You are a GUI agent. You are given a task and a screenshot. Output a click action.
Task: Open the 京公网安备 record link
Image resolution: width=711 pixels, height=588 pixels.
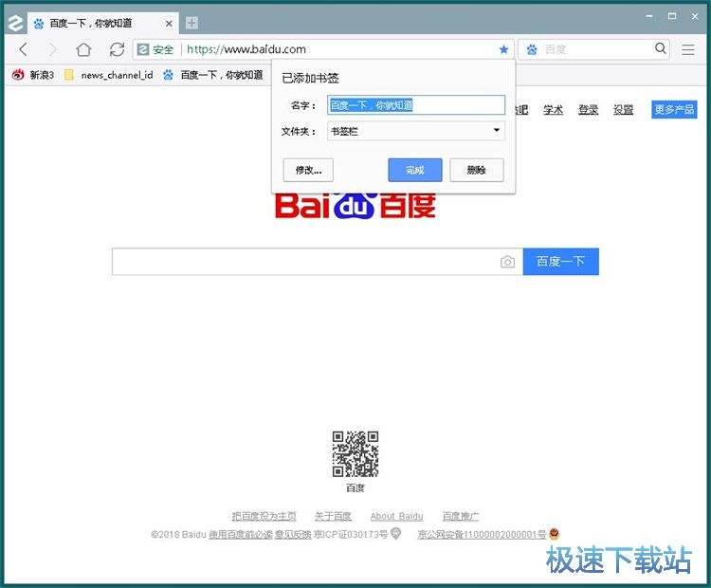click(x=482, y=535)
